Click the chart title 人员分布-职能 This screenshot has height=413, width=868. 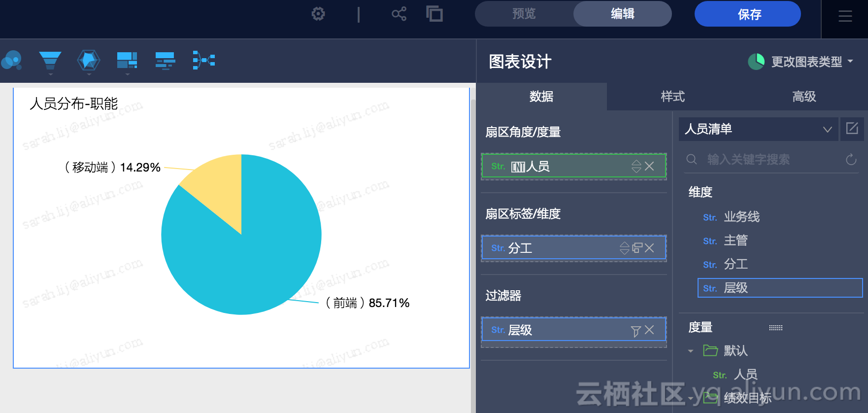(x=73, y=103)
